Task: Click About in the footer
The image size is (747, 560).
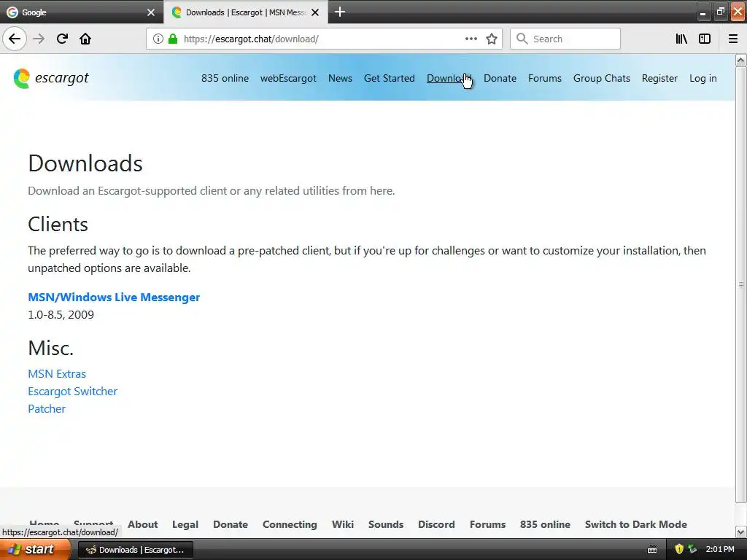Action: coord(142,524)
